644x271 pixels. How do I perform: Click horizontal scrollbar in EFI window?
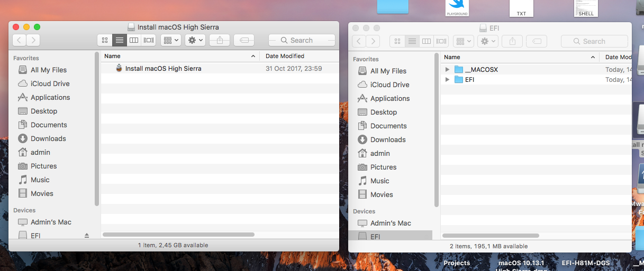tap(491, 236)
